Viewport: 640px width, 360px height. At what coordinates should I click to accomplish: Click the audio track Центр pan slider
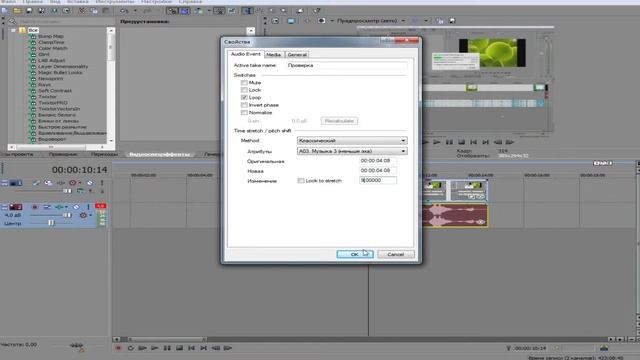(52, 223)
